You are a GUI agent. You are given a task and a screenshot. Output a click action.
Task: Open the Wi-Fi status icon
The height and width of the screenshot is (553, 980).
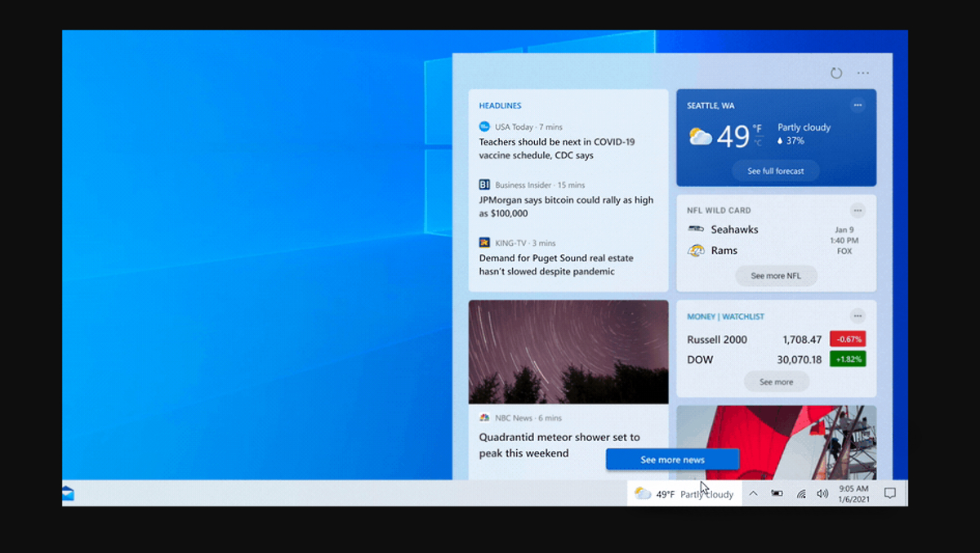800,493
